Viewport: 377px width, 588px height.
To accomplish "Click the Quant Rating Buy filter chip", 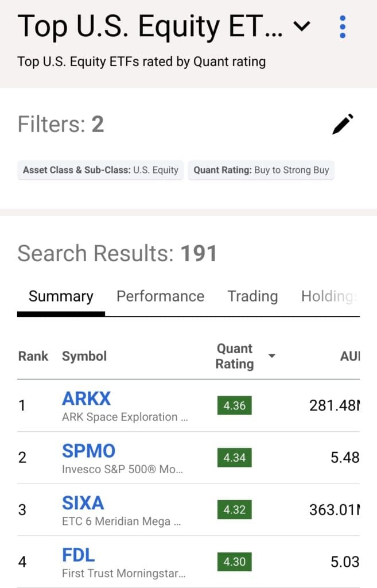I will 261,170.
